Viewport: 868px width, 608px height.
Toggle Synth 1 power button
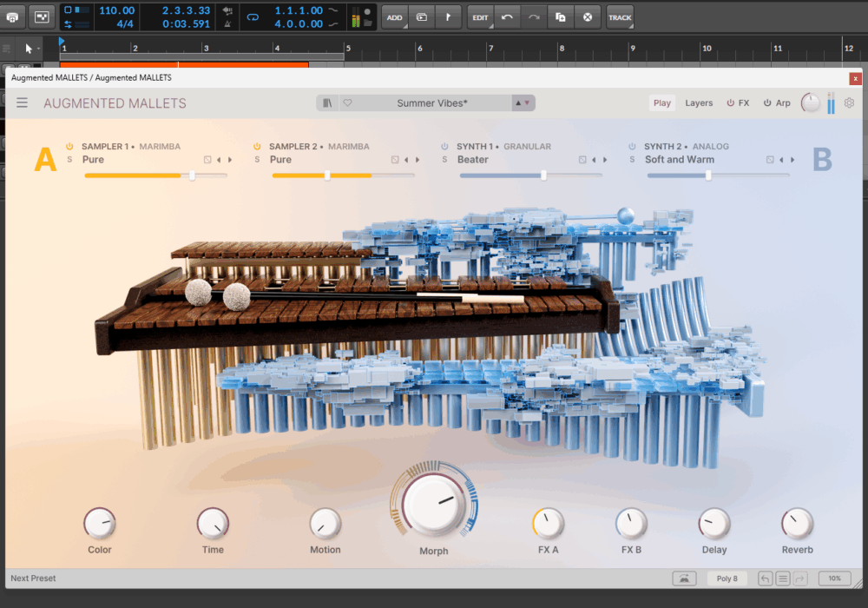tap(444, 146)
